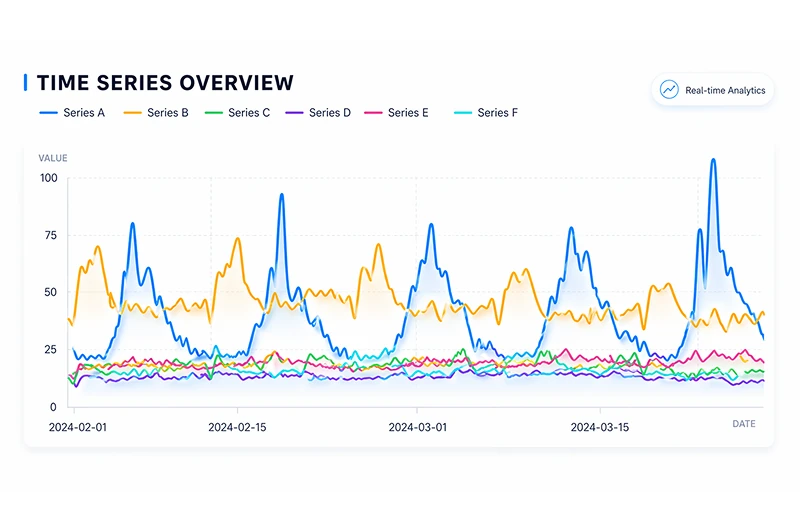The width and height of the screenshot is (800, 532).
Task: Toggle Series E in the legend
Action: point(396,113)
